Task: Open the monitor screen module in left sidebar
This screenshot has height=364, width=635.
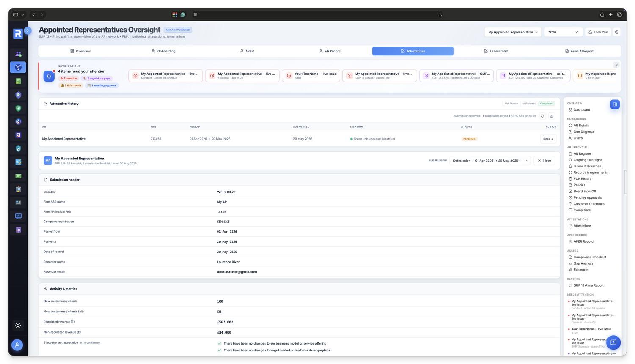Action: pos(18,216)
